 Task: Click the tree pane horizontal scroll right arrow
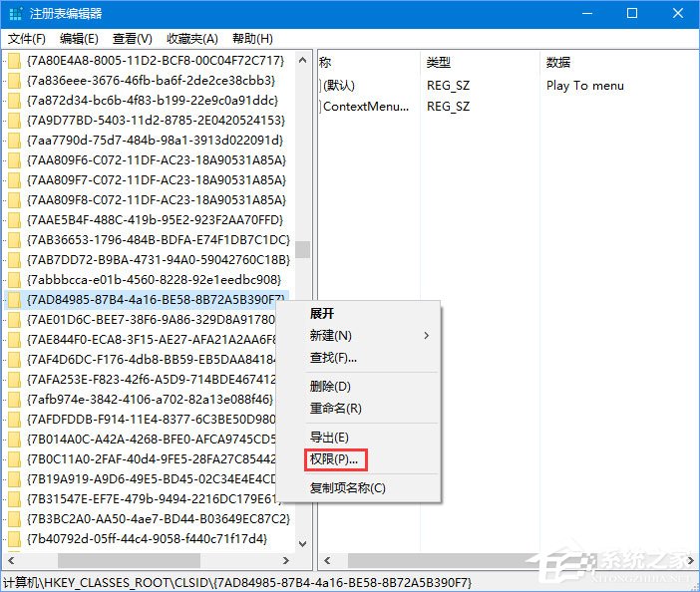tap(286, 560)
